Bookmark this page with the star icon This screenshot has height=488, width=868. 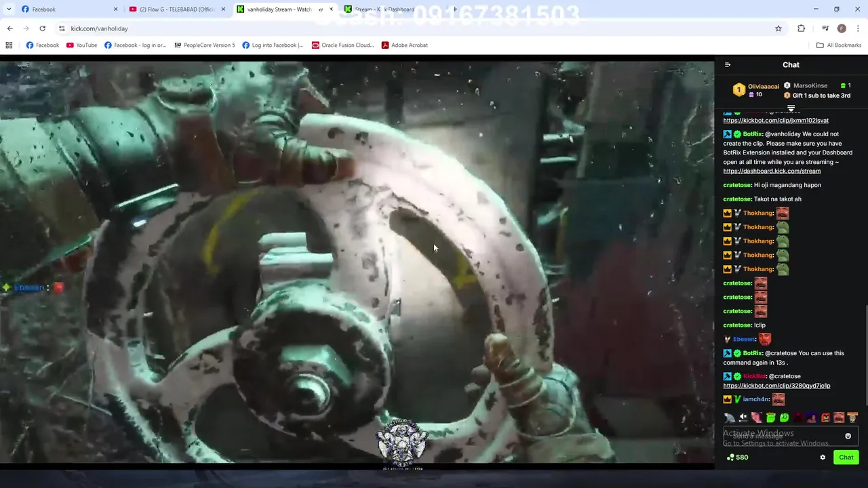778,28
